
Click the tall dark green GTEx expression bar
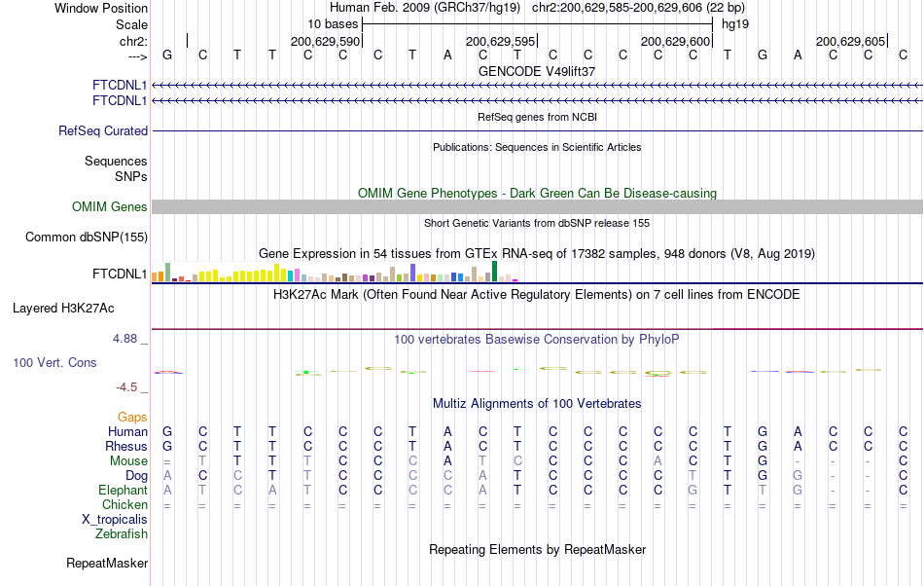point(494,272)
